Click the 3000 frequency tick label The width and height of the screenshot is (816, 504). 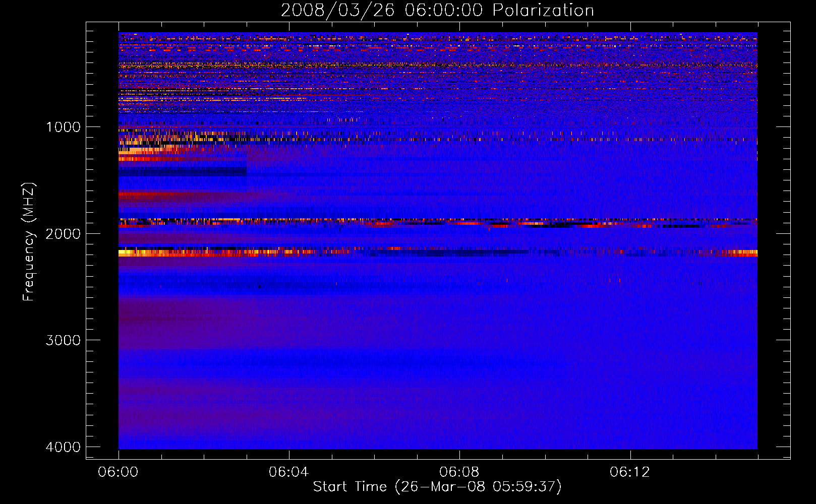point(64,340)
